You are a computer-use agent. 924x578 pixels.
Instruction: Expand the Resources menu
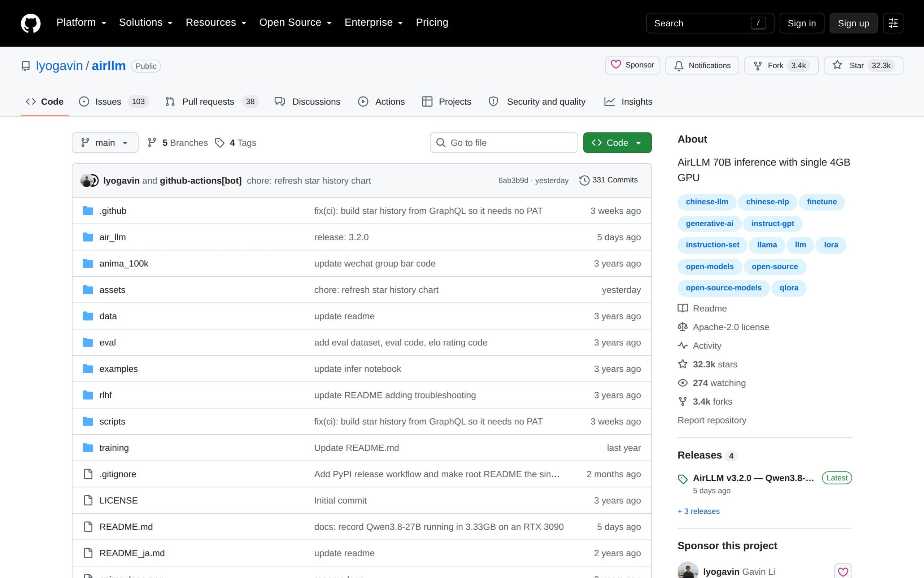coord(216,22)
